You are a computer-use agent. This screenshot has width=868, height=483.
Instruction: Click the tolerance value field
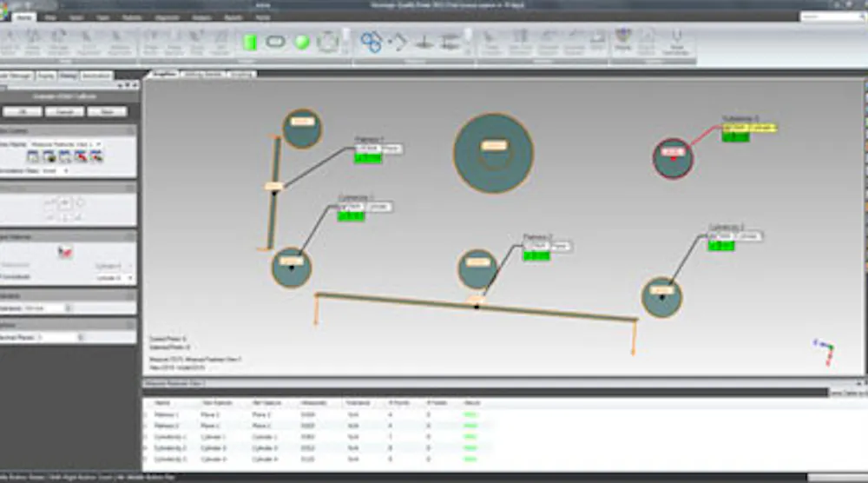click(44, 308)
